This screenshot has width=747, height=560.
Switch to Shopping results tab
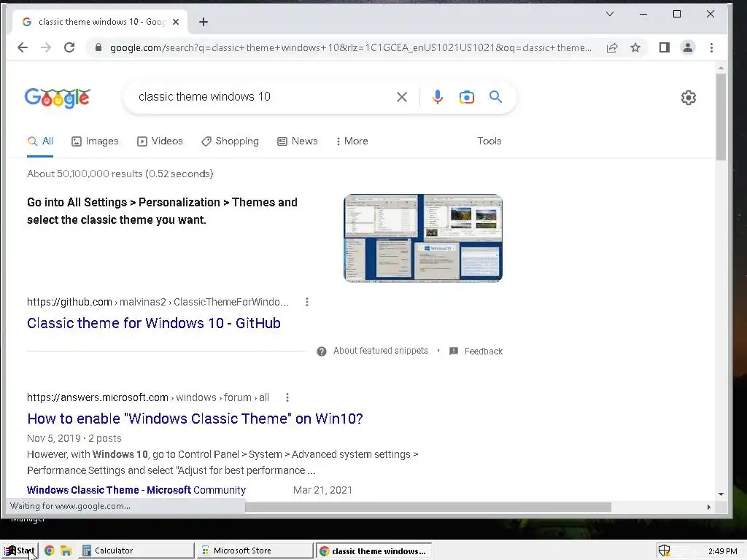point(230,141)
